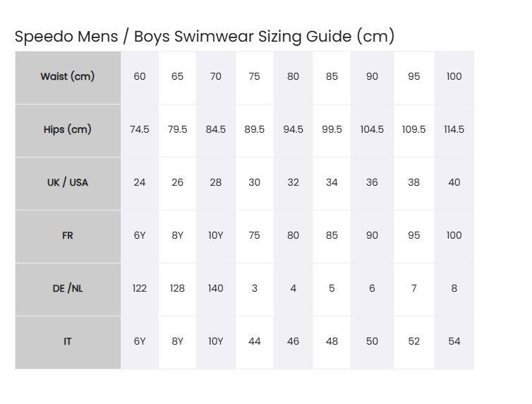532x404 pixels.
Task: Select the waist 60 cell
Action: coord(140,76)
